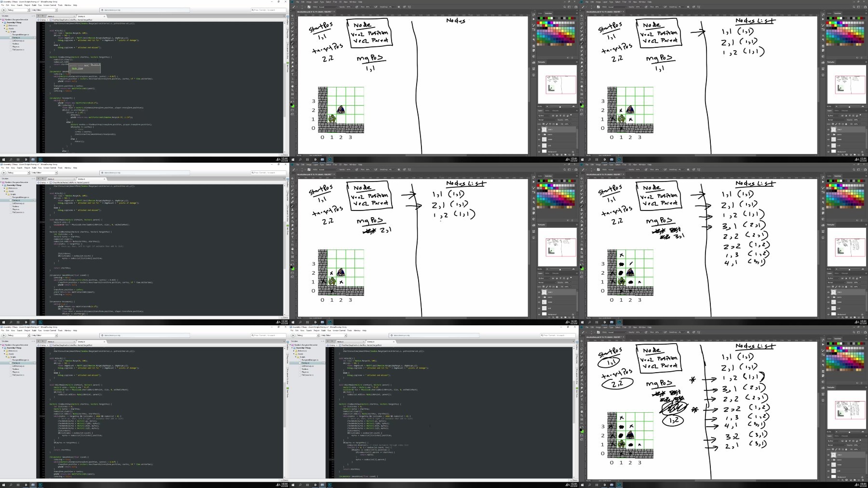Expand References node in top-left MonoDevelop solution tree
Image resolution: width=868 pixels, height=488 pixels.
(4, 26)
